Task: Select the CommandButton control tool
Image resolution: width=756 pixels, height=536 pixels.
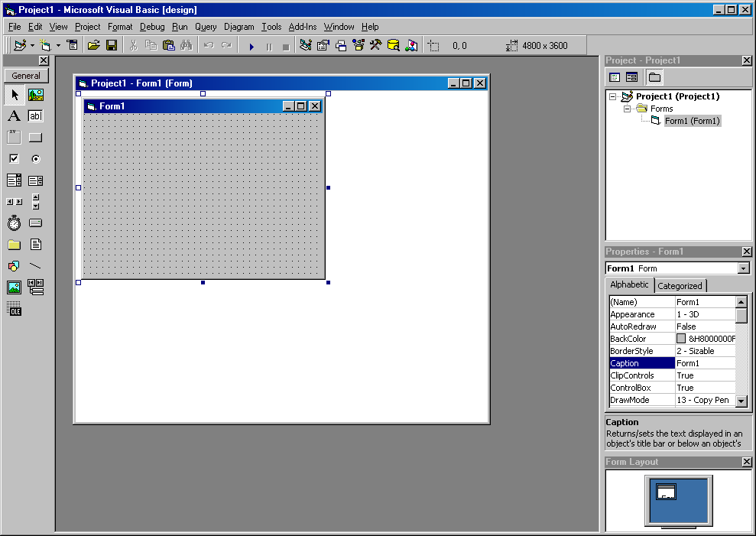Action: point(36,138)
